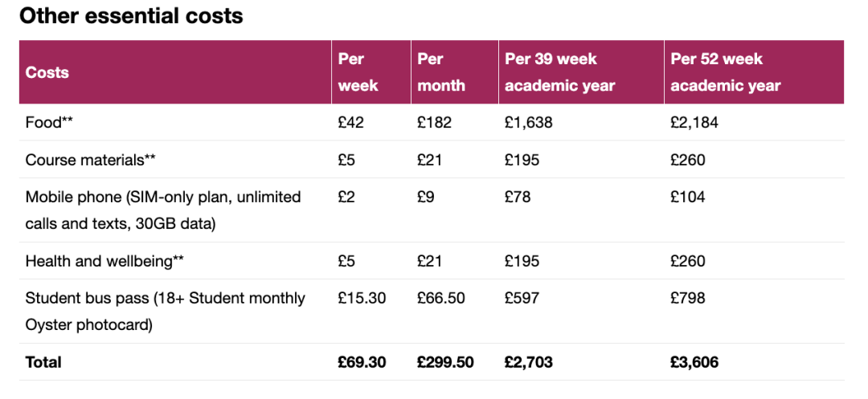Click the 'Health and wellbeing**' row label
The width and height of the screenshot is (868, 399).
tap(104, 261)
